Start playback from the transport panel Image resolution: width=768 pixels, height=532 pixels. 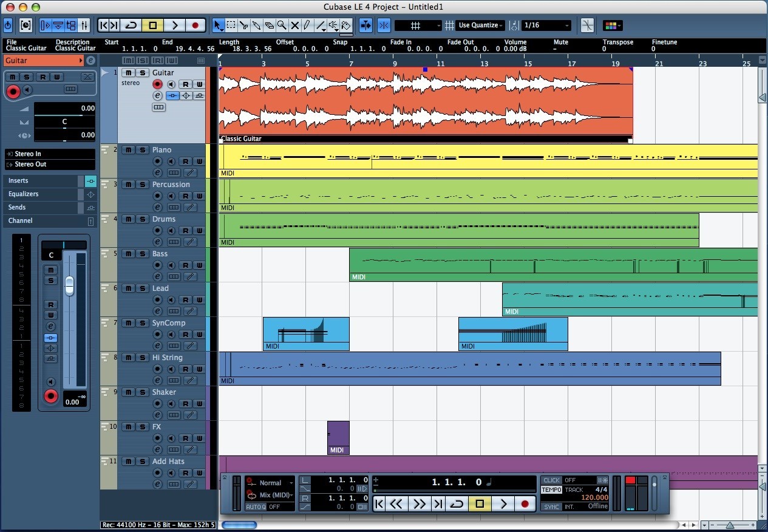503,504
